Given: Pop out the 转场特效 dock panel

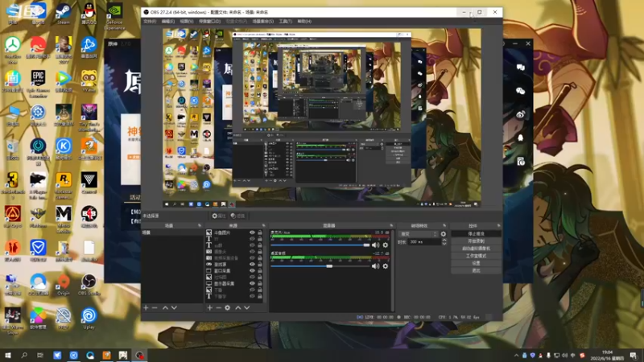Looking at the screenshot, I should (444, 226).
